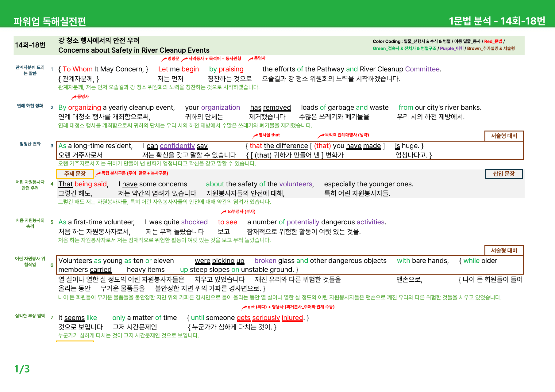Click the note '사역동사 + 목적어 + 동사원형'
555x392 pixels.
(x=214, y=59)
